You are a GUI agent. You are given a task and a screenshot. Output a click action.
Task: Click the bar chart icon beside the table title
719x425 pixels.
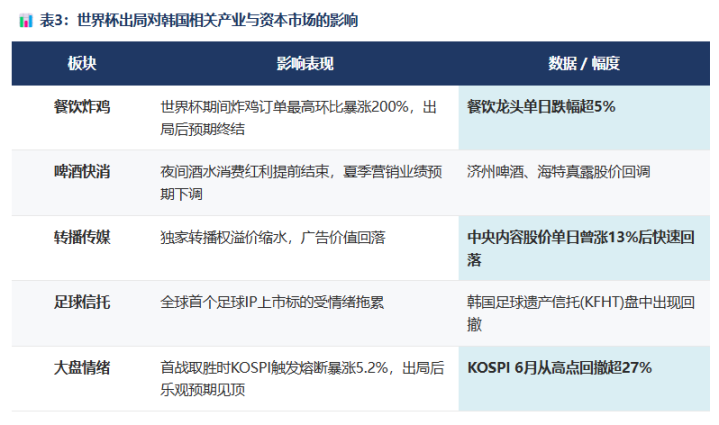pyautogui.click(x=26, y=21)
